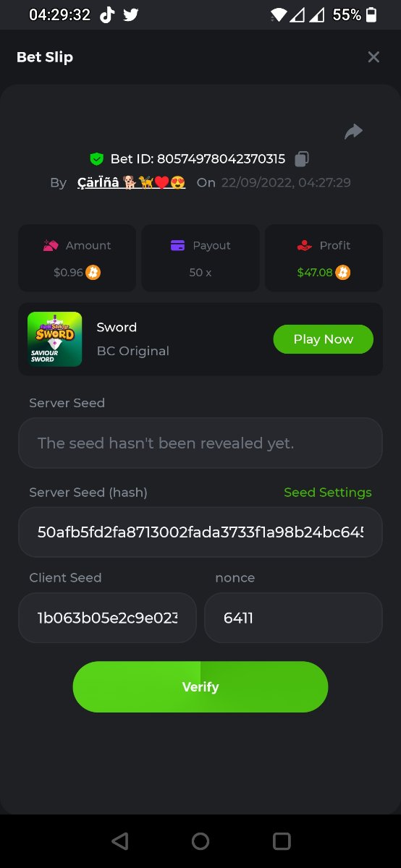Select the Server Seed field

point(200,443)
